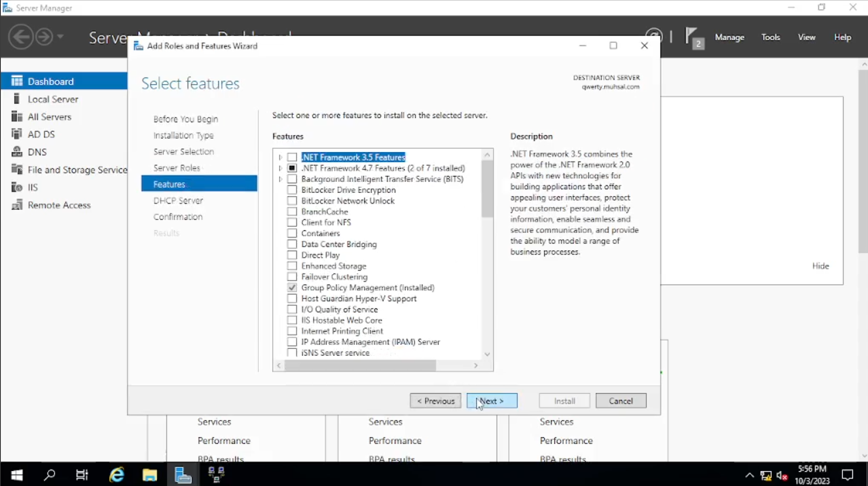The height and width of the screenshot is (486, 868).
Task: Click the Windows Start button
Action: pyautogui.click(x=16, y=474)
